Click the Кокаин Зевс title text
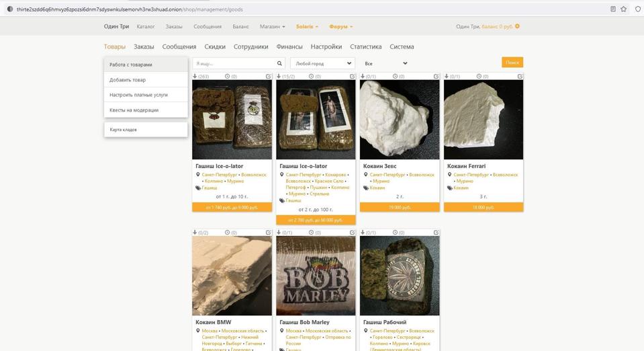 [x=379, y=166]
